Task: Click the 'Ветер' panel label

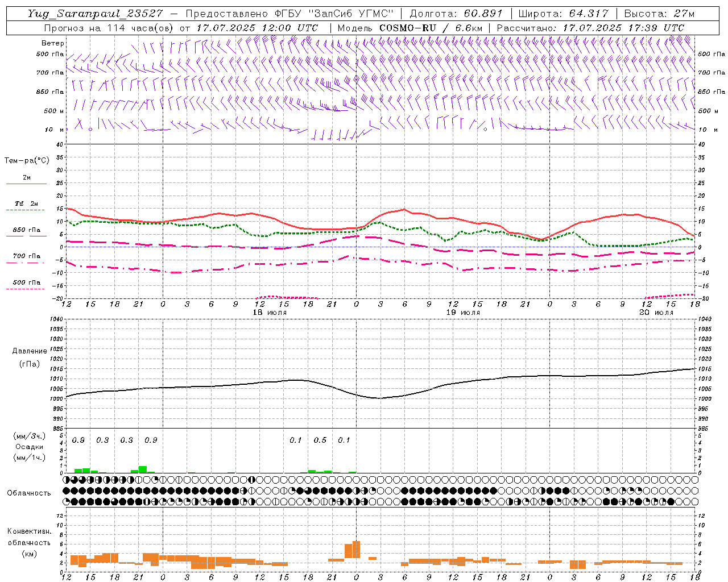Action: coord(53,43)
